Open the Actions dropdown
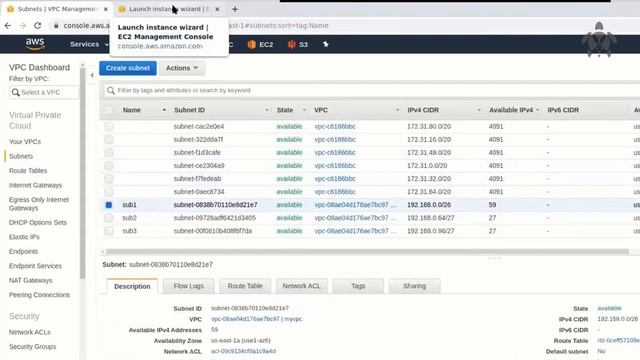 point(182,68)
